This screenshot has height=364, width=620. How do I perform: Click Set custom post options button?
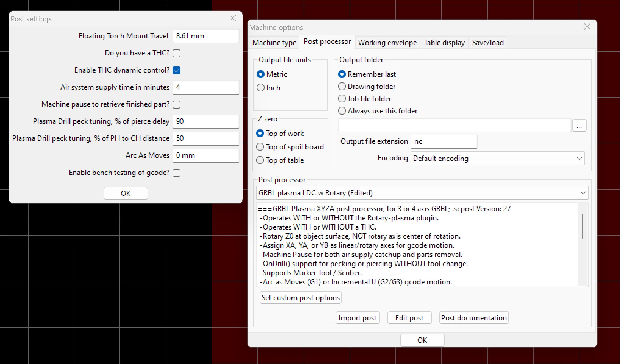300,298
